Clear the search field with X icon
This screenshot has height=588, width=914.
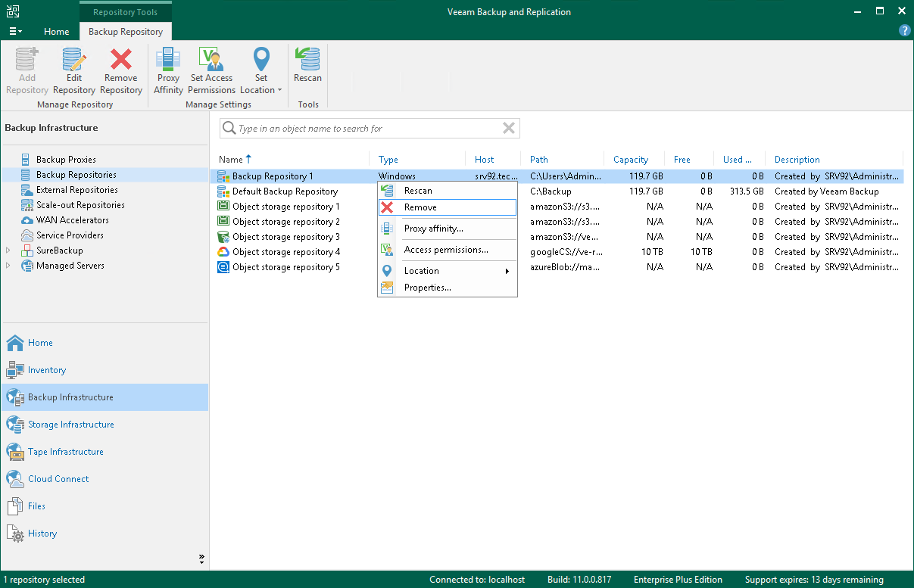pyautogui.click(x=509, y=129)
